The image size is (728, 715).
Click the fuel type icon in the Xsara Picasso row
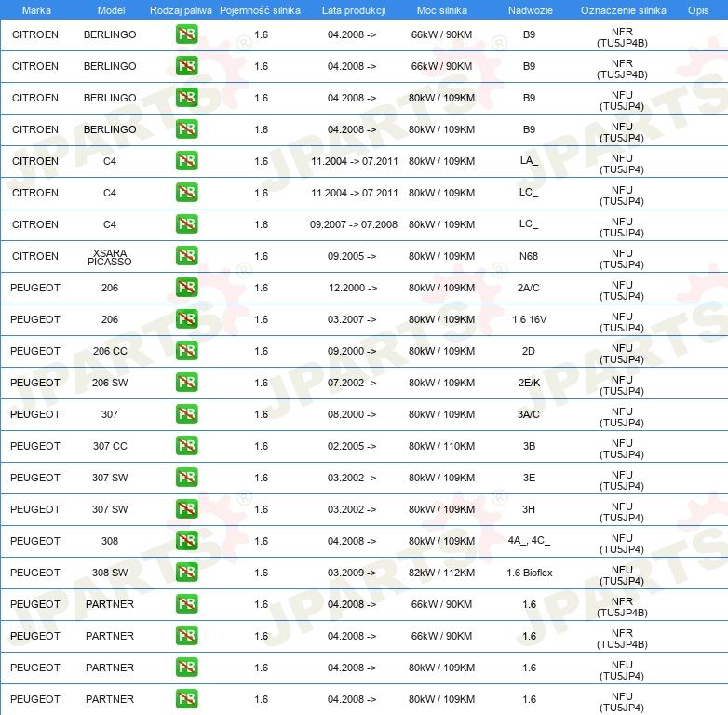point(186,256)
